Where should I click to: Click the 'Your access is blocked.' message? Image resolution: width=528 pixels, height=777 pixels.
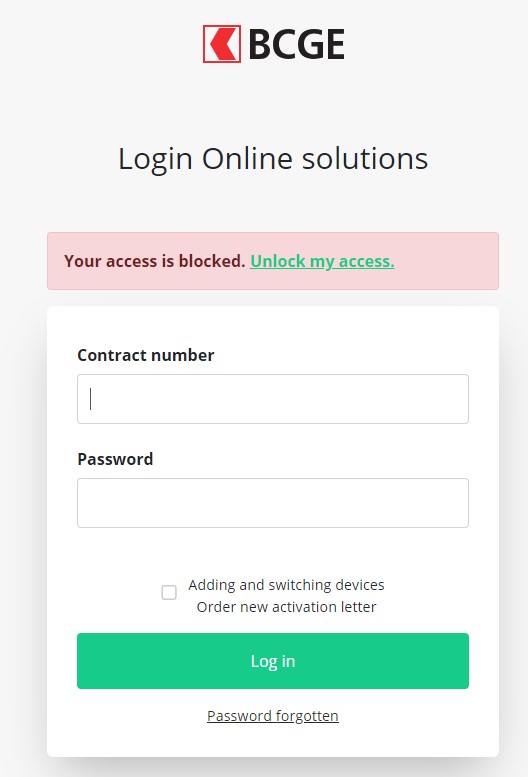155,261
